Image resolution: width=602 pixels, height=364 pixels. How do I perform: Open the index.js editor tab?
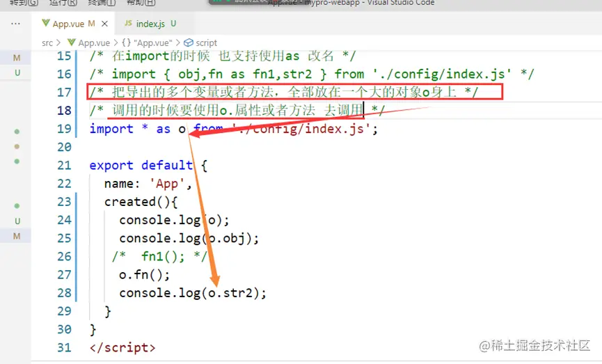pos(150,24)
